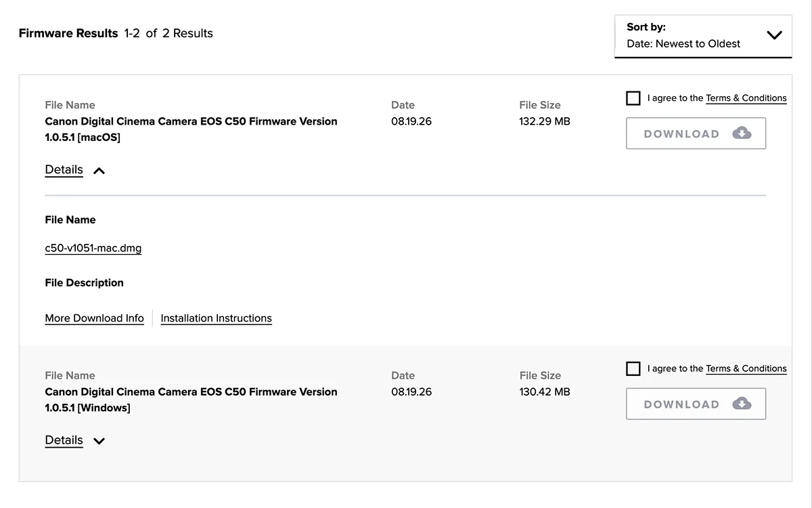Download the Windows firmware 130.42 MB

(696, 404)
